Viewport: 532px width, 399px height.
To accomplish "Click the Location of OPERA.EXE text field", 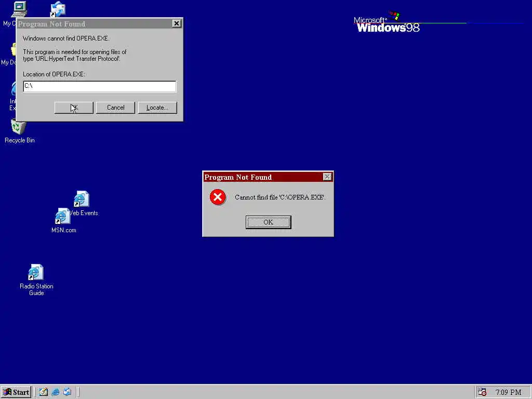I will (x=100, y=86).
